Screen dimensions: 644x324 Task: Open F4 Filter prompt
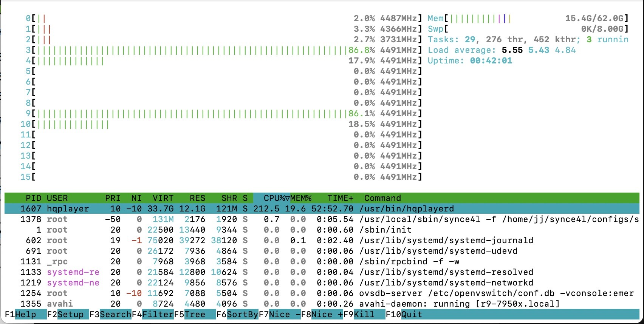(x=153, y=315)
